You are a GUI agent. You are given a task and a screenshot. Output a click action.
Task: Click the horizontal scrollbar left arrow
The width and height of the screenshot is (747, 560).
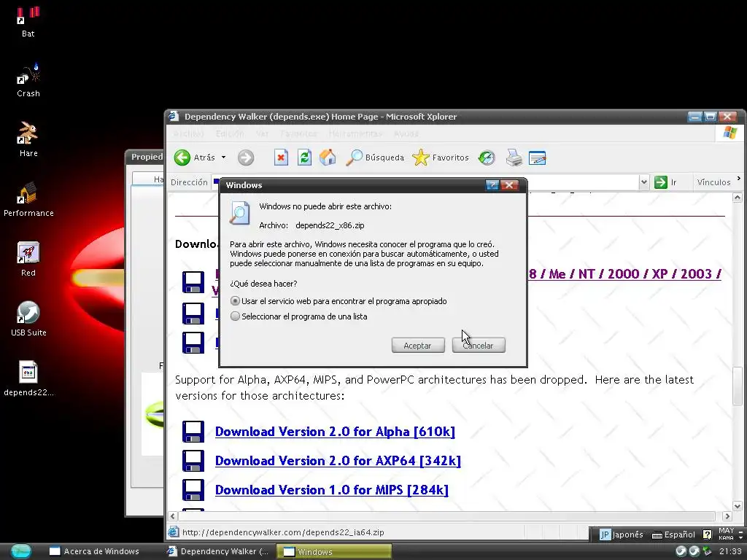(x=172, y=516)
